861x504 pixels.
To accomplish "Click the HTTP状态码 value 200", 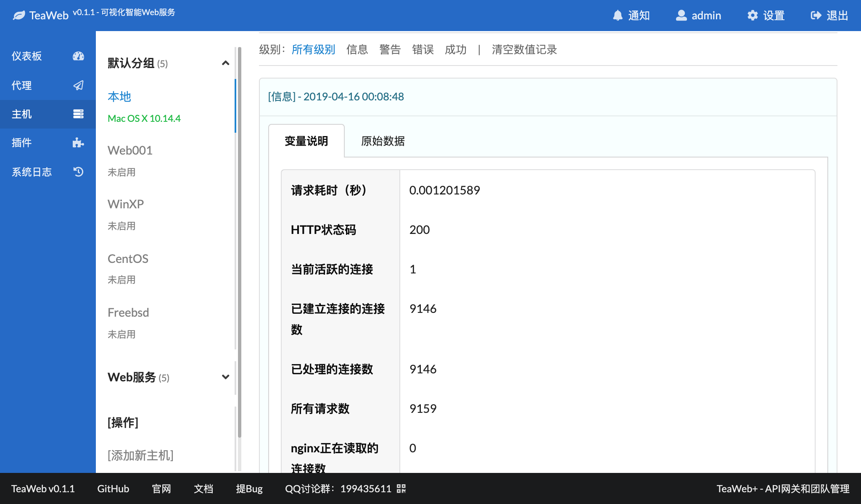I will [x=420, y=230].
